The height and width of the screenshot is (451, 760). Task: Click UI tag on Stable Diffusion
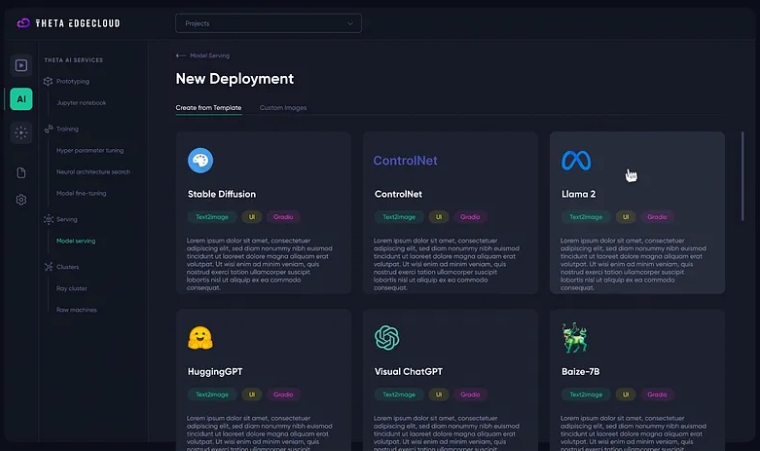click(252, 217)
